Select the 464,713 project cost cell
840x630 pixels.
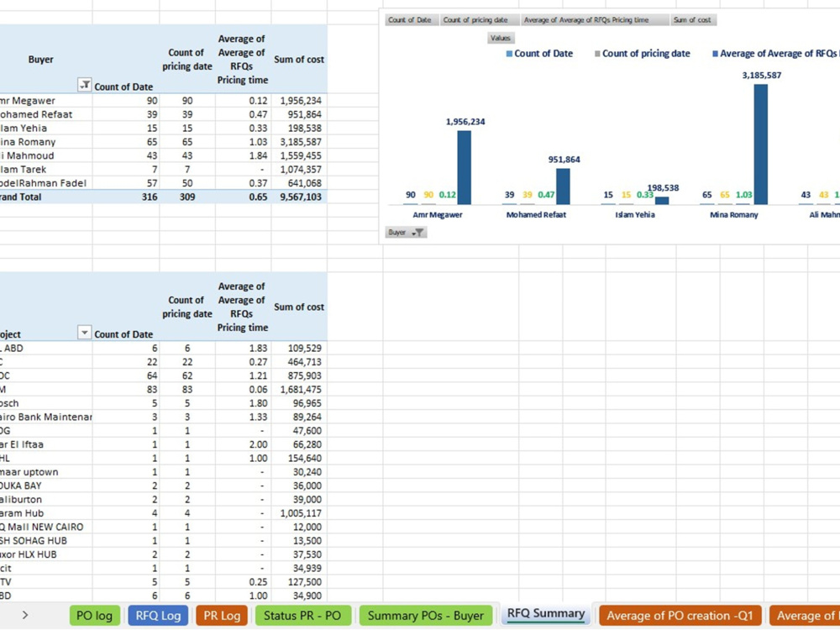tap(298, 361)
